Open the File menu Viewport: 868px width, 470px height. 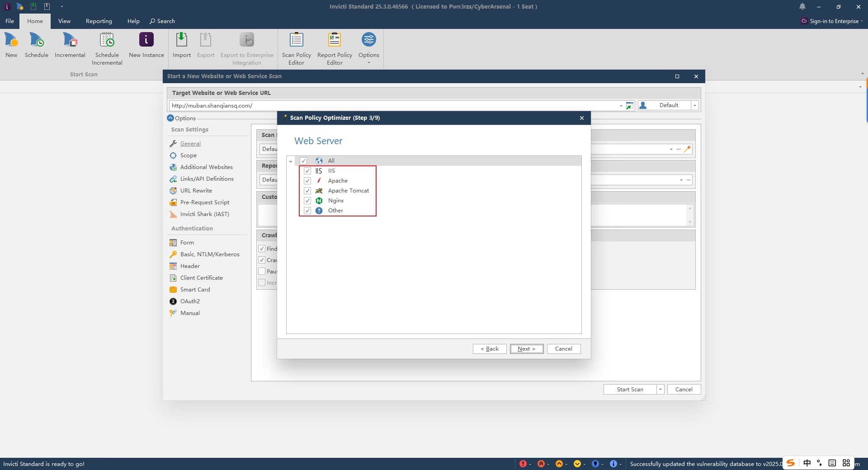click(x=9, y=21)
